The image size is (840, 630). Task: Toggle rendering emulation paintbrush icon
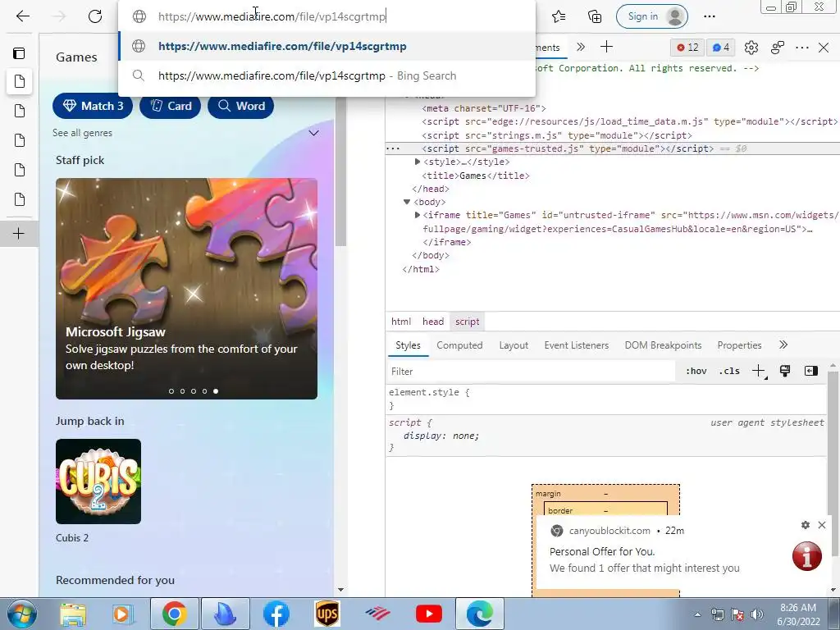[x=785, y=371]
